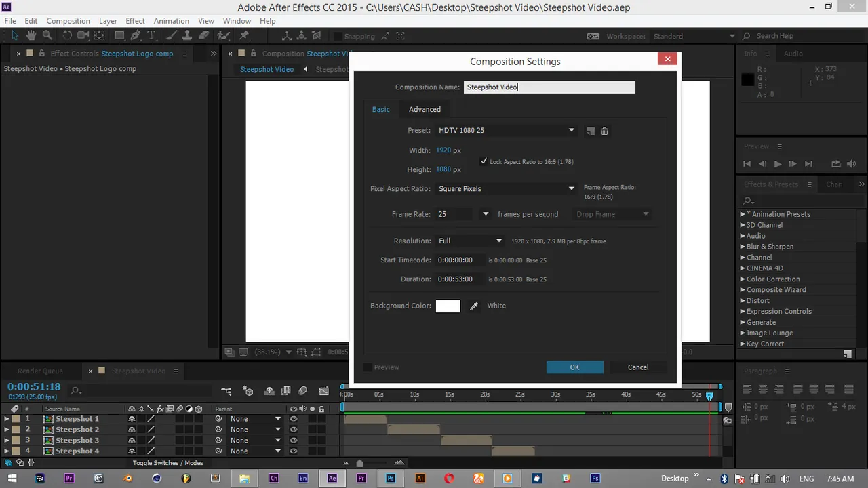
Task: Open the Animation menu
Action: coord(172,21)
